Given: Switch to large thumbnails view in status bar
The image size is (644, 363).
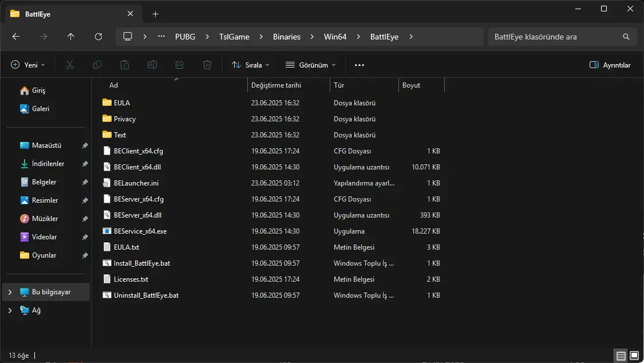Looking at the screenshot, I should [x=634, y=356].
